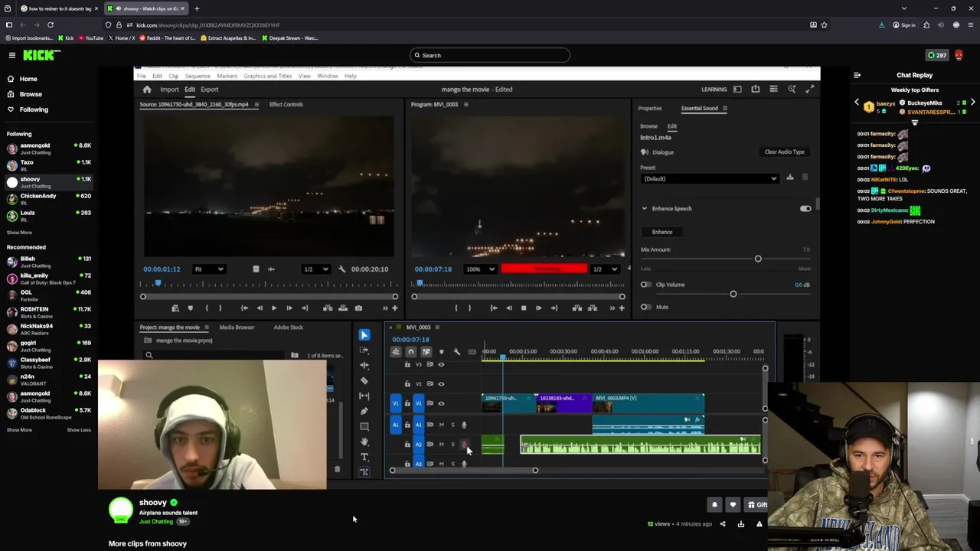
Task: Open Source playback resolution 1/2 dropdown
Action: tap(316, 269)
